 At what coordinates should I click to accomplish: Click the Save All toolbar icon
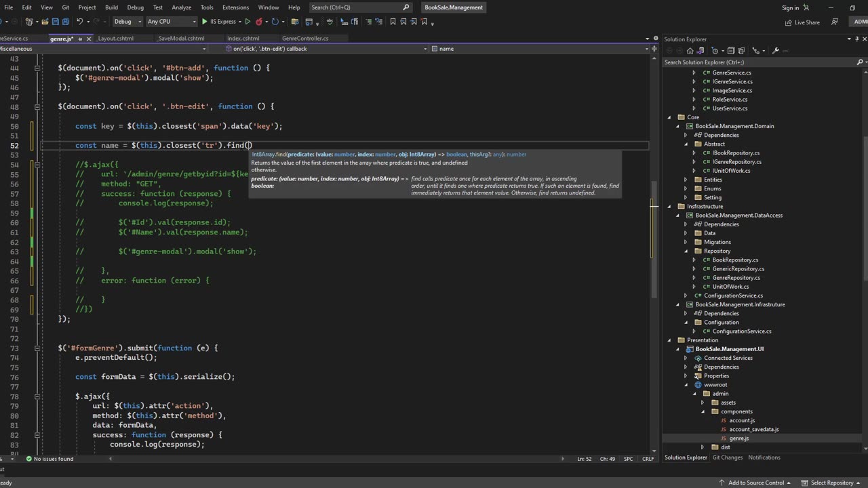66,22
